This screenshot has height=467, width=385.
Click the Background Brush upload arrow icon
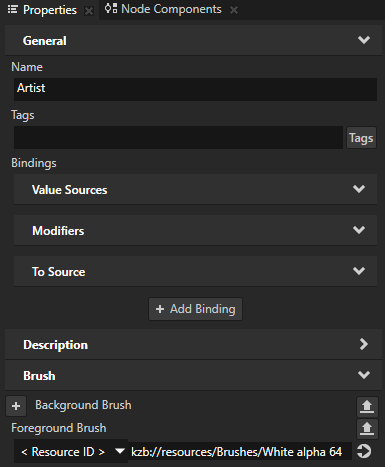(367, 406)
